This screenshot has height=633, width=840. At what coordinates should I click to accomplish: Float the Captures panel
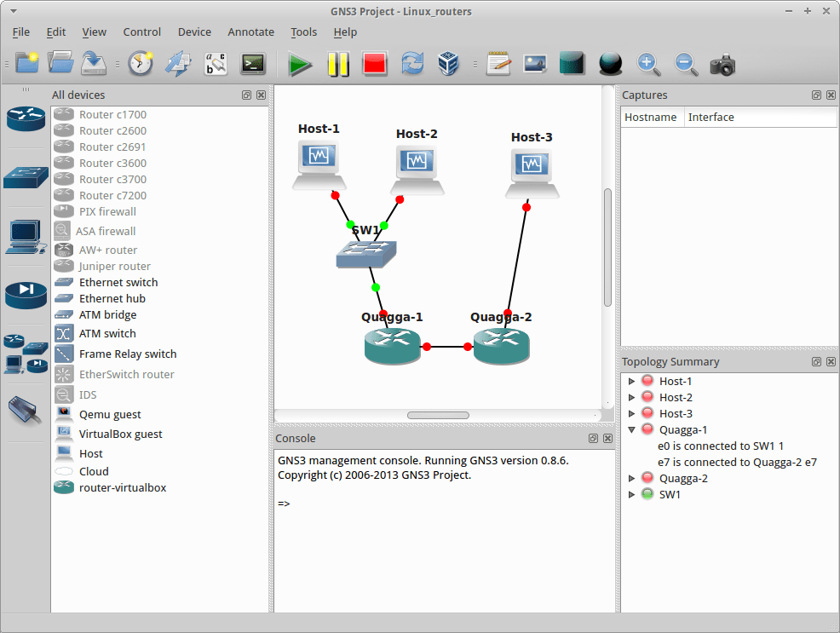(816, 95)
